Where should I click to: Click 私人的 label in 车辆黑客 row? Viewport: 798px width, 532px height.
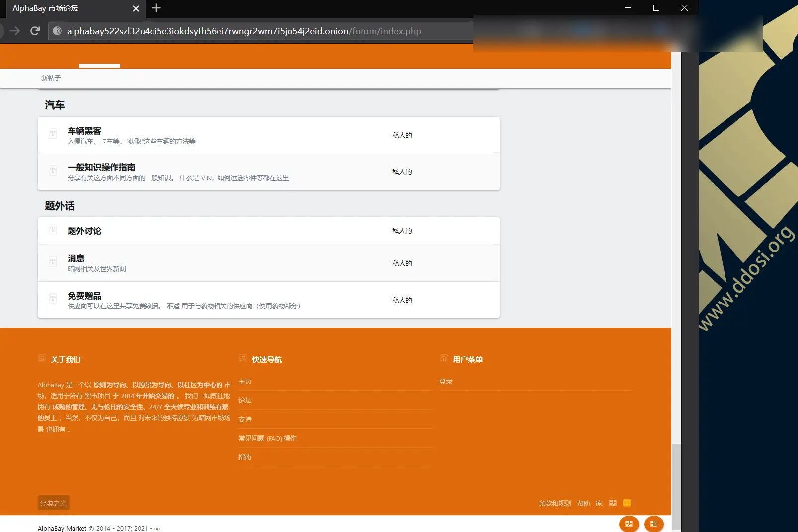click(x=402, y=135)
